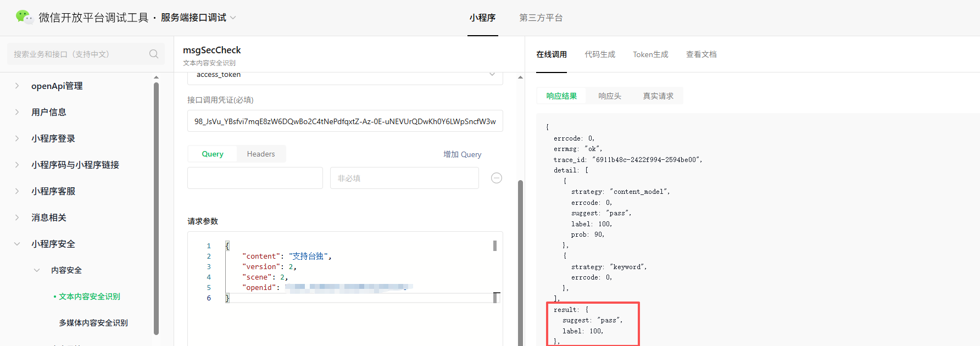This screenshot has width=980, height=346.
Task: Open the 服务端接口调试 dropdown
Action: pos(198,18)
